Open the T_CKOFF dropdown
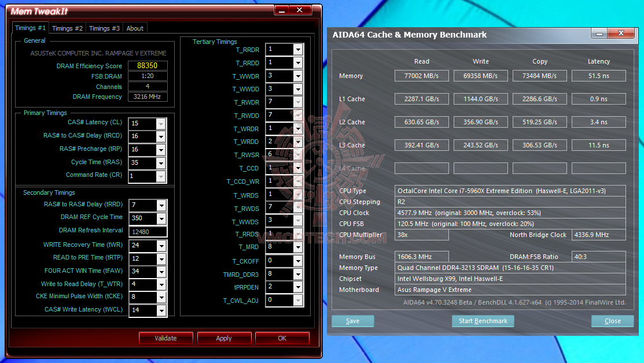 tap(298, 261)
